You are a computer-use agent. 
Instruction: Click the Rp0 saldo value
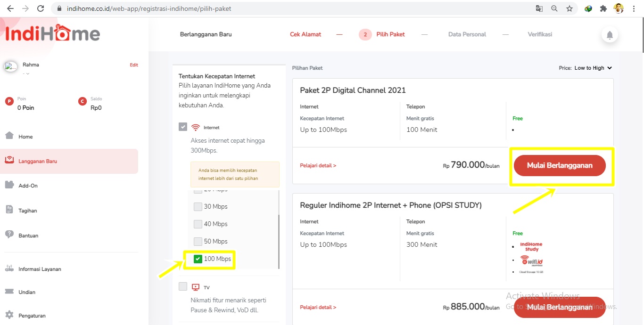point(96,108)
